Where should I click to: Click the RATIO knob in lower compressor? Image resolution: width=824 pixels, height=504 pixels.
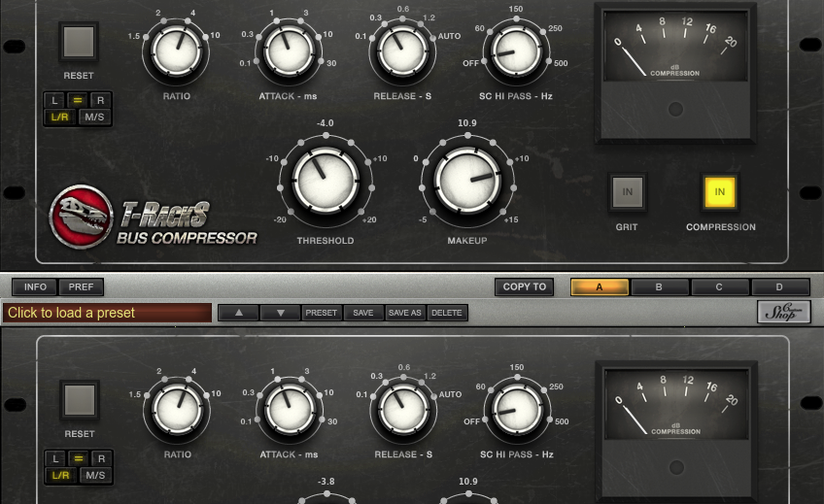click(177, 410)
